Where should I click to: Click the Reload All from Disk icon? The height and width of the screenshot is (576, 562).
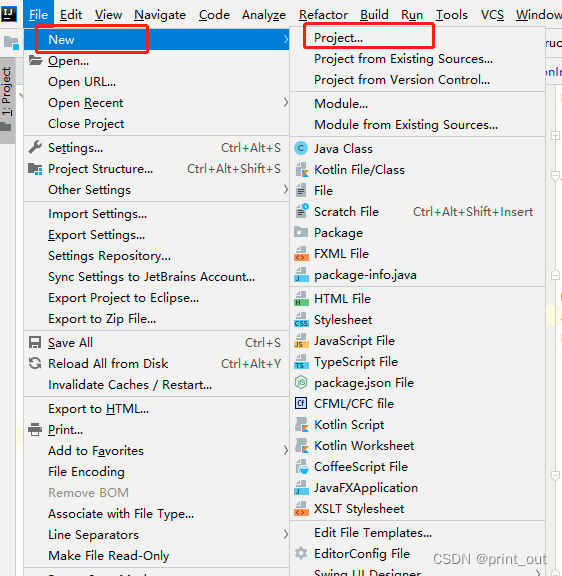coord(35,363)
